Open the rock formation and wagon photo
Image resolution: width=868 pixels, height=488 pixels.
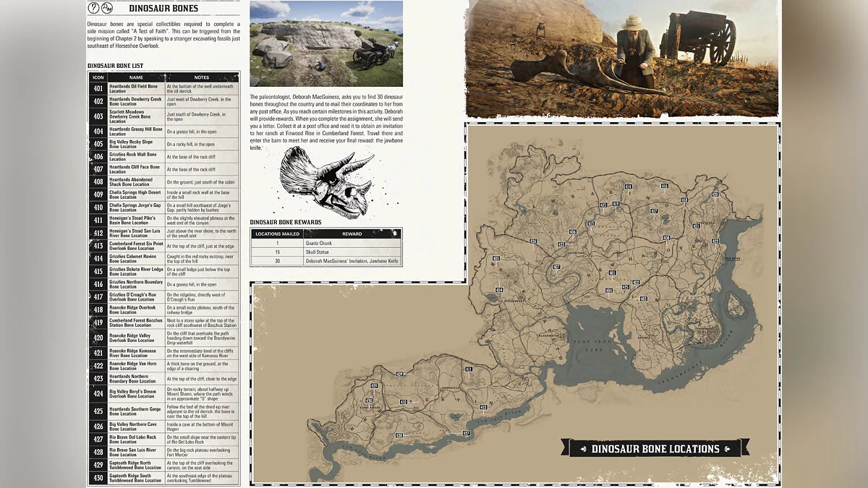coord(326,44)
